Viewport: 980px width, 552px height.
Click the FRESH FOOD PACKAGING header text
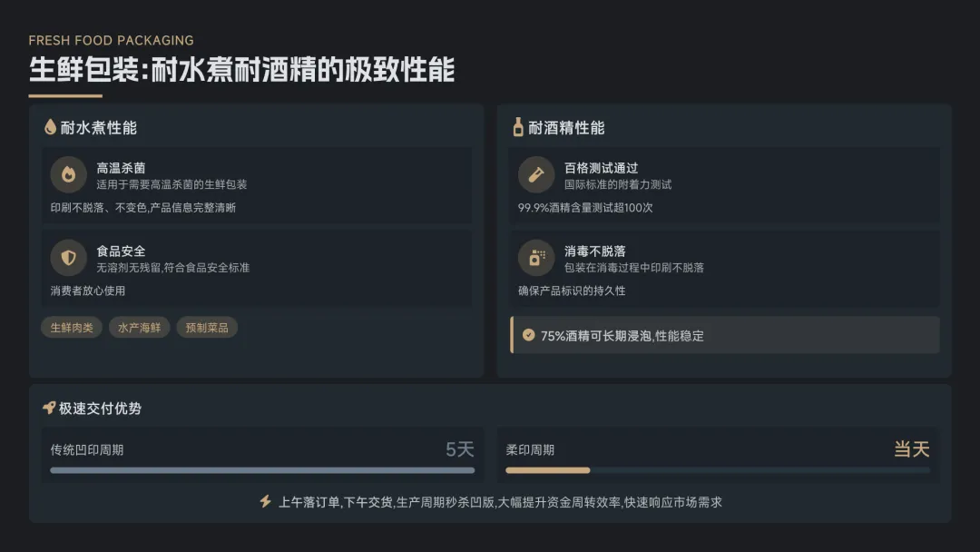tap(112, 40)
